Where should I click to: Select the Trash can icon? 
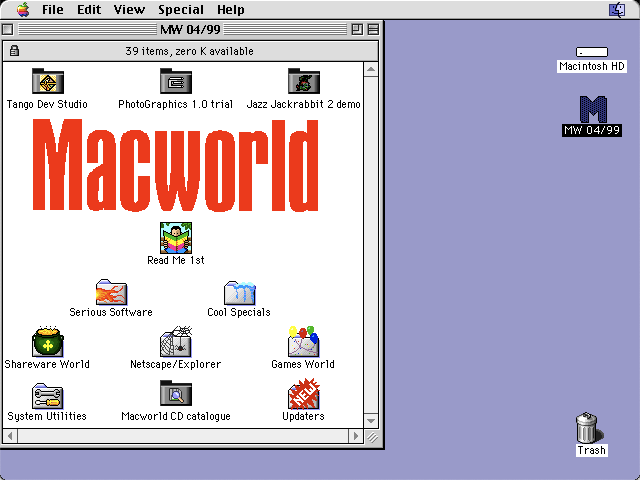[x=589, y=427]
